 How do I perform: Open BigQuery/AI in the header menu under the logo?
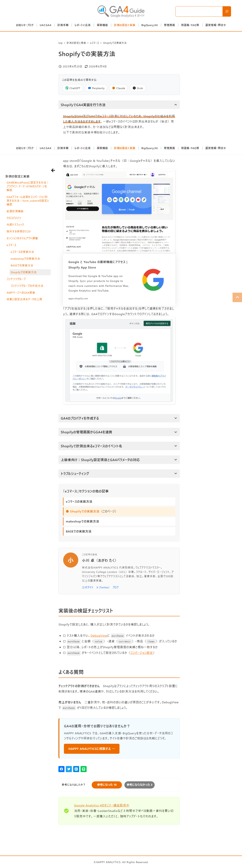(149, 25)
